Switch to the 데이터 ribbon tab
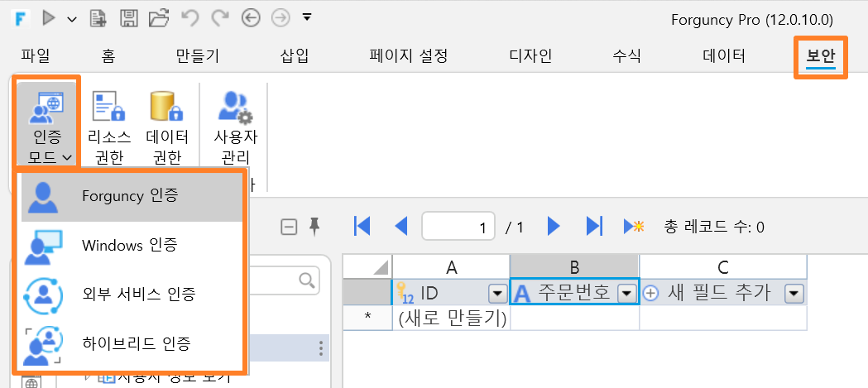The height and width of the screenshot is (388, 868). [723, 55]
